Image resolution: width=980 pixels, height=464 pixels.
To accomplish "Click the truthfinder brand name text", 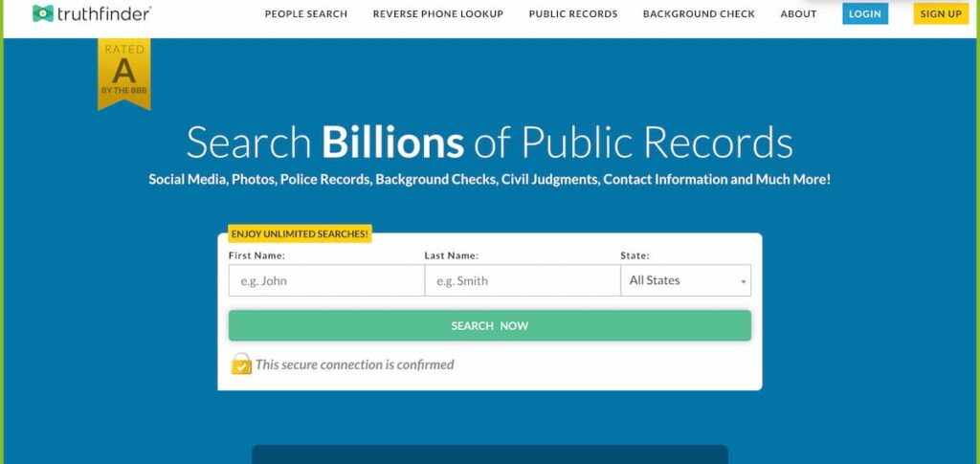I will [x=104, y=13].
